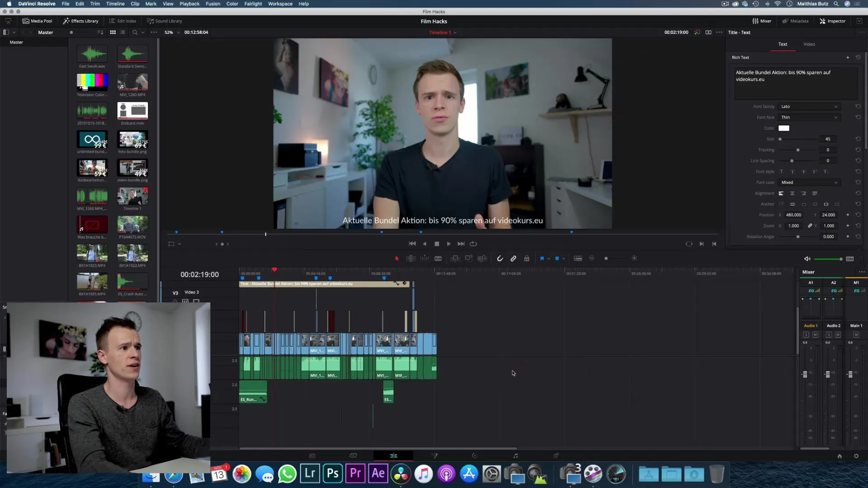Toggle dual viewer mode icon
Screen dimensions: 868x488
[708, 33]
